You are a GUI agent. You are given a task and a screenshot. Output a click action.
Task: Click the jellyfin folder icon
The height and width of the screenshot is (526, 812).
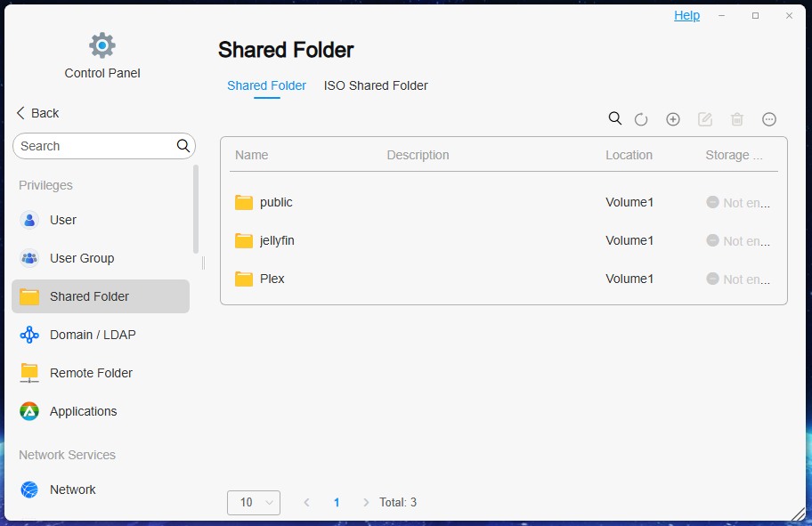(x=244, y=240)
